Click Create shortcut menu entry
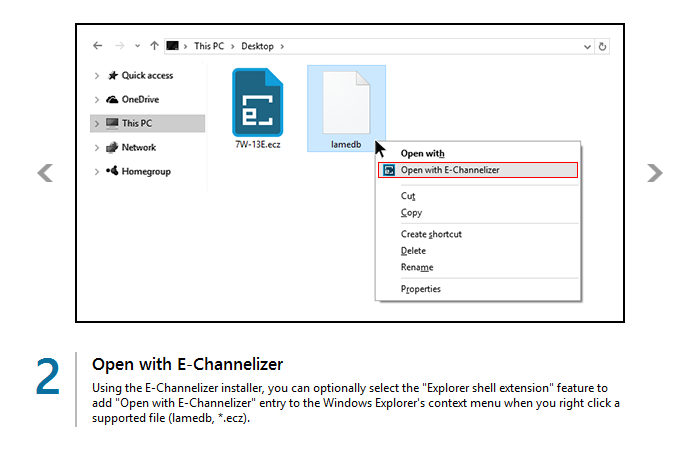The height and width of the screenshot is (450, 700). pos(431,234)
